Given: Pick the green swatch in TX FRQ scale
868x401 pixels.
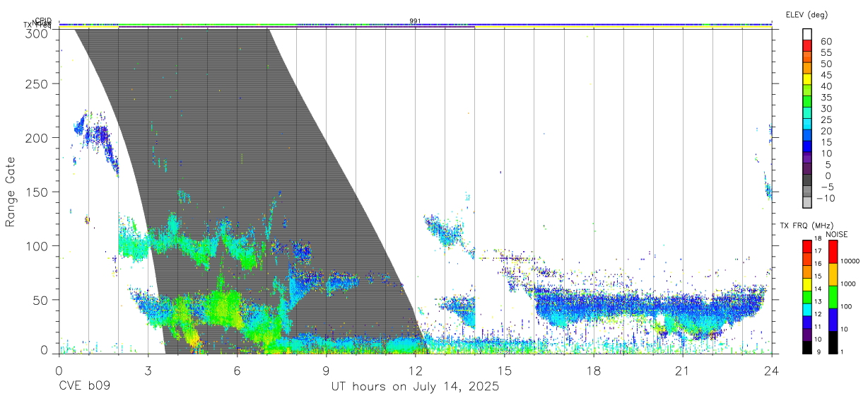Looking at the screenshot, I should coord(807,297).
